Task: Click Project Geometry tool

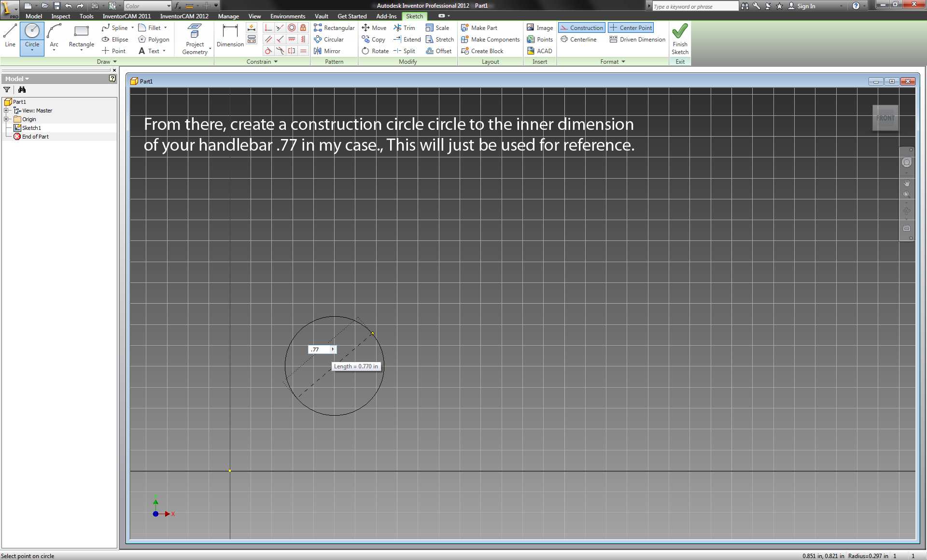Action: tap(195, 40)
